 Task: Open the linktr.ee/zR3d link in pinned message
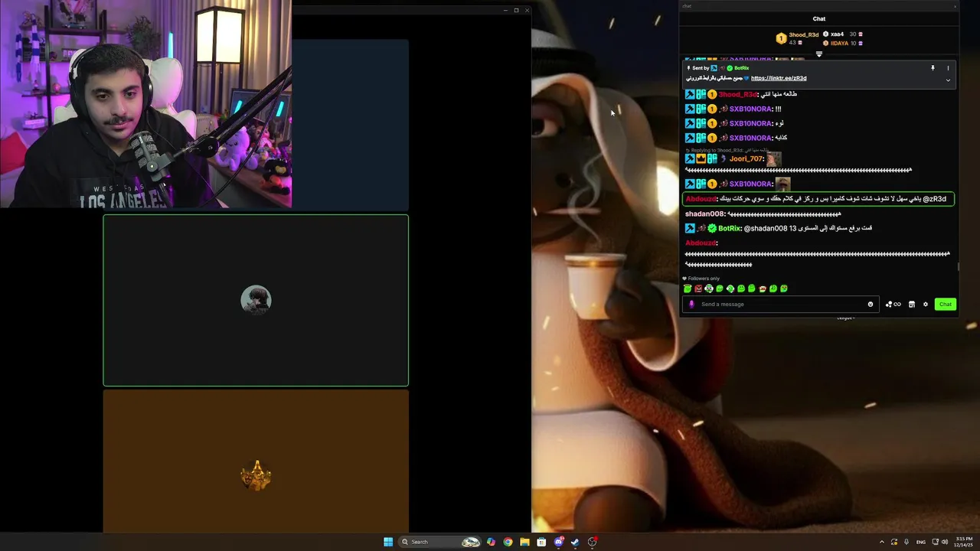pos(779,78)
